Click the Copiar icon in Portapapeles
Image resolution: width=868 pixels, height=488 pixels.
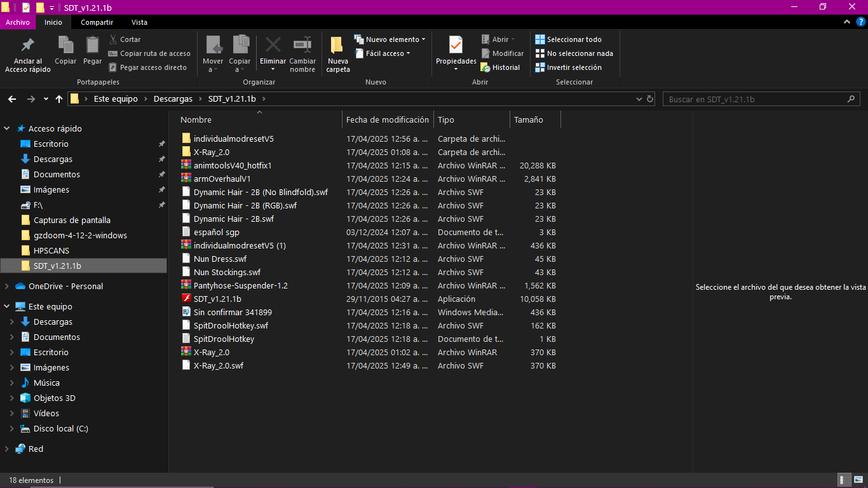65,44
